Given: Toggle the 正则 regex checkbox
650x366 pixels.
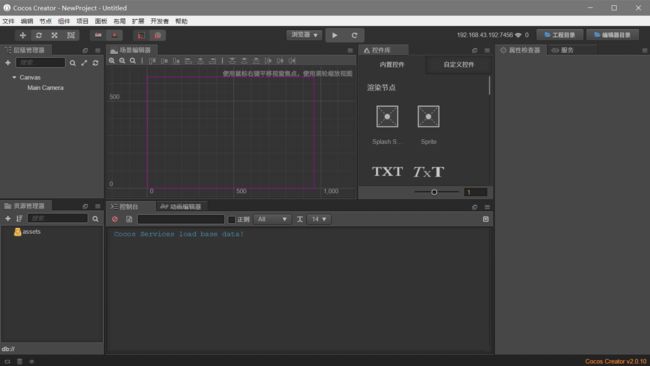Looking at the screenshot, I should coord(232,219).
